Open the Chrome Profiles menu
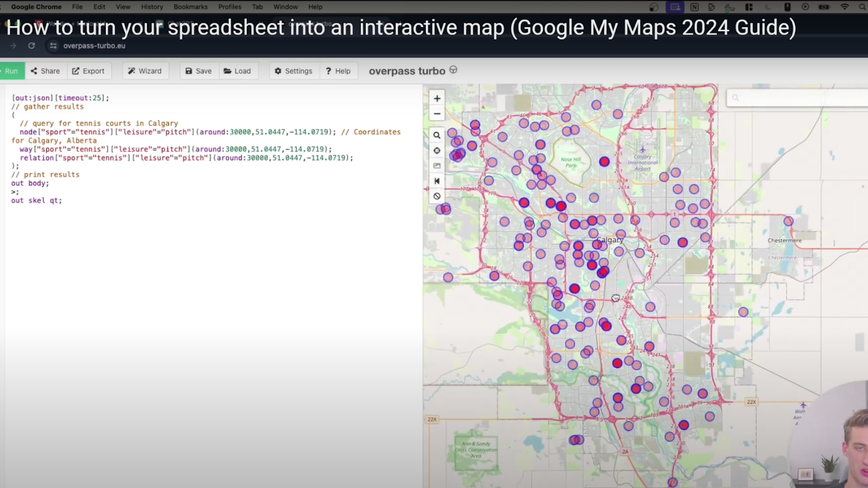 [230, 7]
